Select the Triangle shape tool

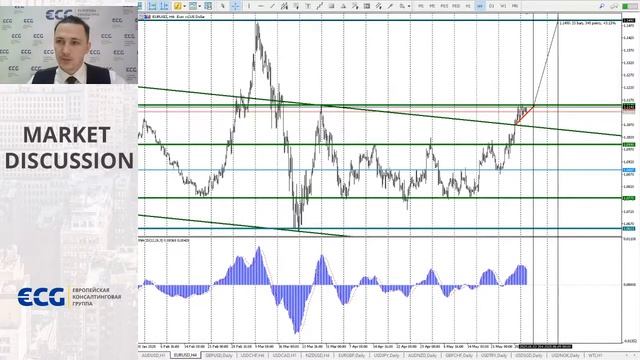[x=343, y=6]
